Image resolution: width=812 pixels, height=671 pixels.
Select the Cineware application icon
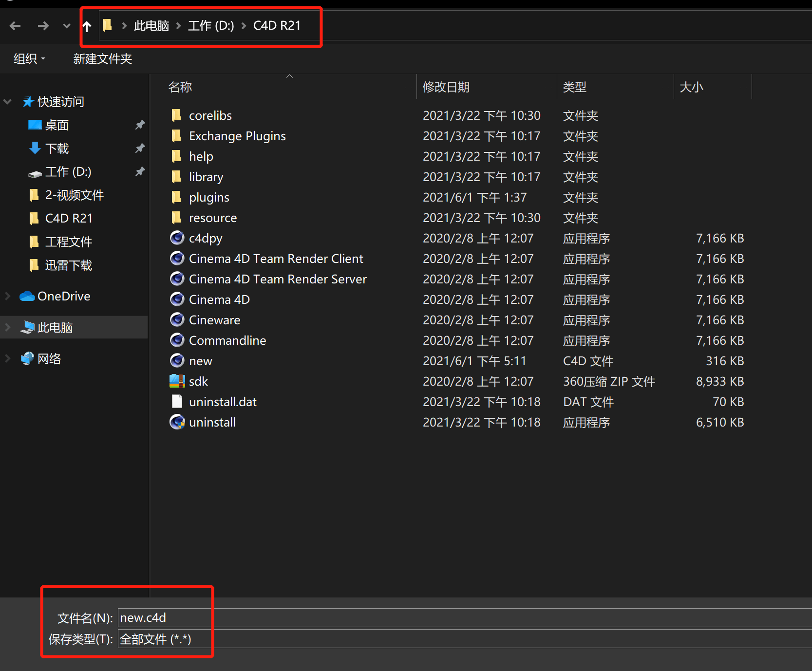pos(177,319)
